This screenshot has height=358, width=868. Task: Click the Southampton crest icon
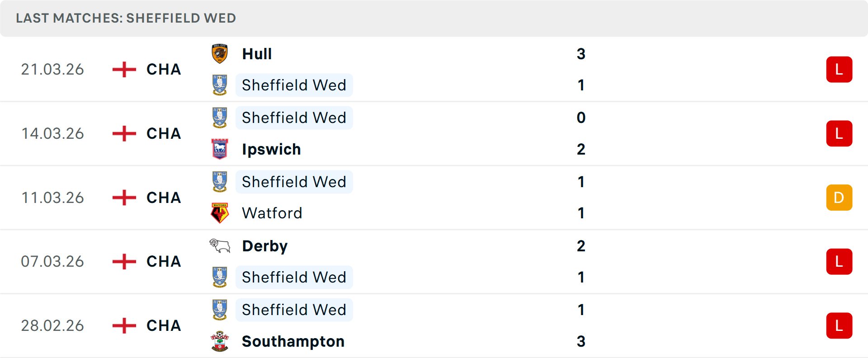(x=220, y=342)
